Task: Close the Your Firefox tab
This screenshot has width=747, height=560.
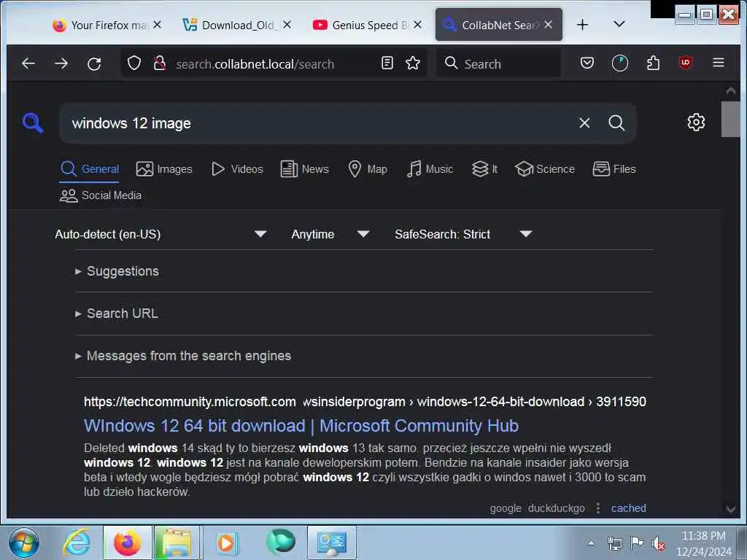Action: (x=157, y=24)
